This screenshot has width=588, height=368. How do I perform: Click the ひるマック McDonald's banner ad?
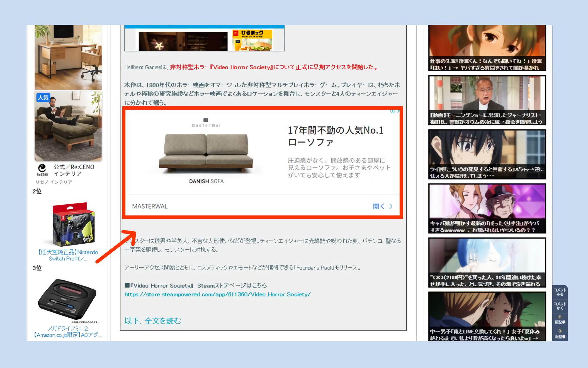[x=252, y=40]
